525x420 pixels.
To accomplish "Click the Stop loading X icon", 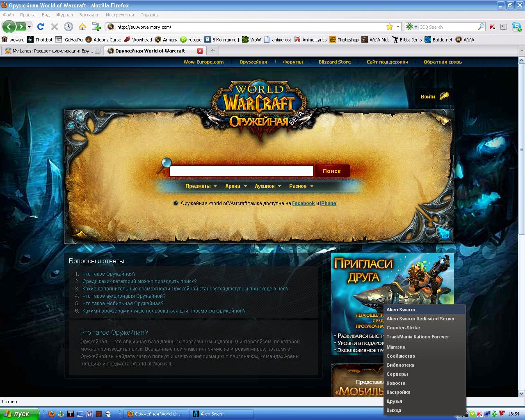I will coord(54,27).
